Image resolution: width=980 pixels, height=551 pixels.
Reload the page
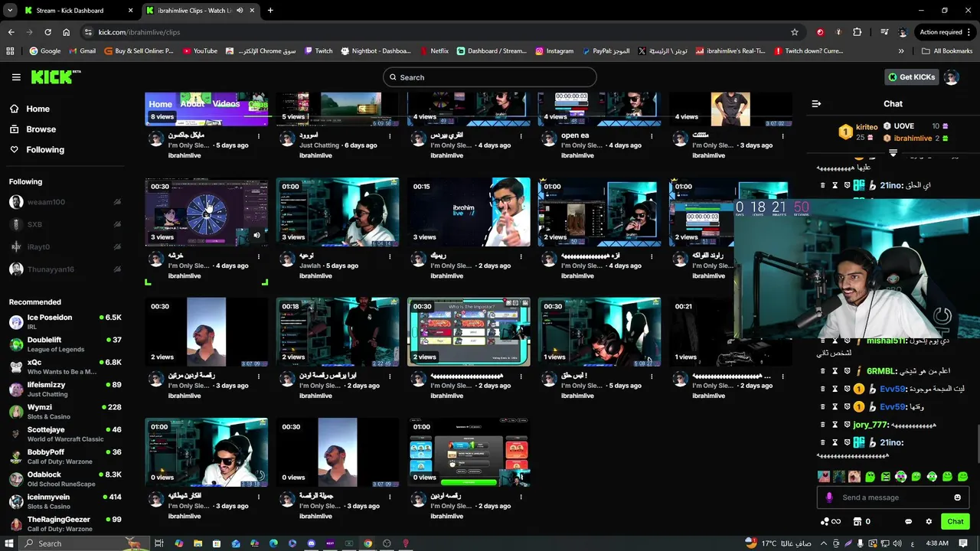[47, 32]
